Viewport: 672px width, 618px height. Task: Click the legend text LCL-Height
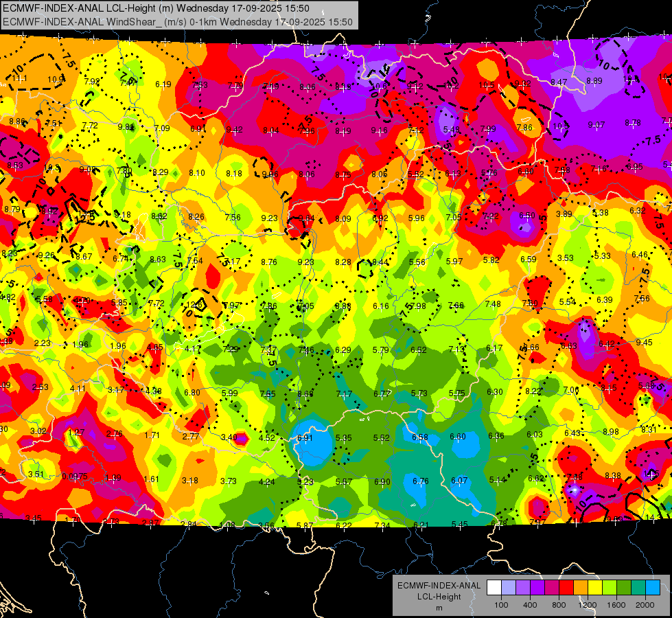(439, 597)
